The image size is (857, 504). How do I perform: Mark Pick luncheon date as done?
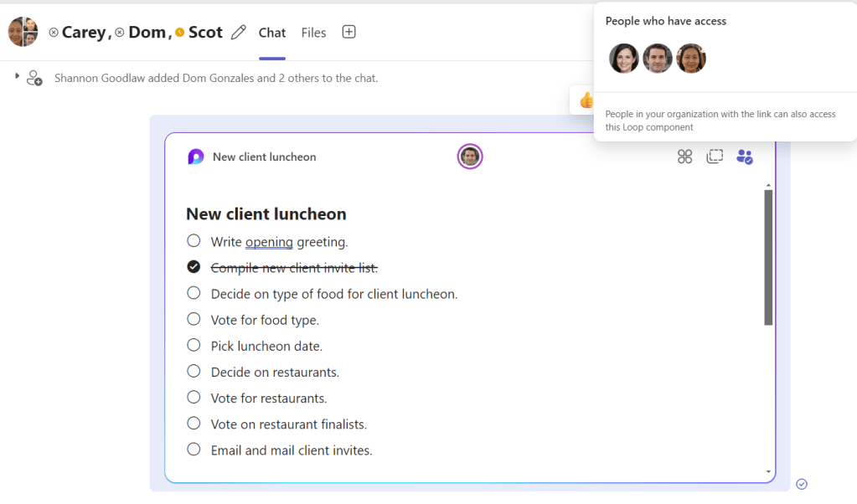point(194,345)
